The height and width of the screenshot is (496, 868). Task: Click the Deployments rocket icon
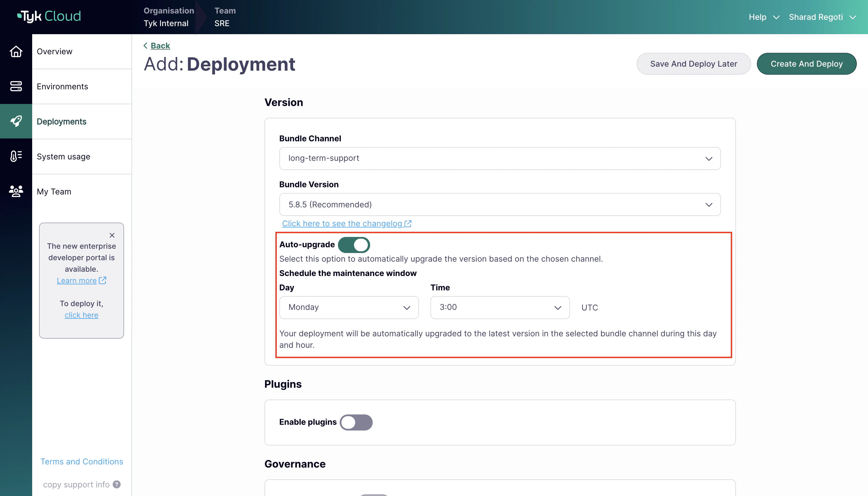[16, 121]
